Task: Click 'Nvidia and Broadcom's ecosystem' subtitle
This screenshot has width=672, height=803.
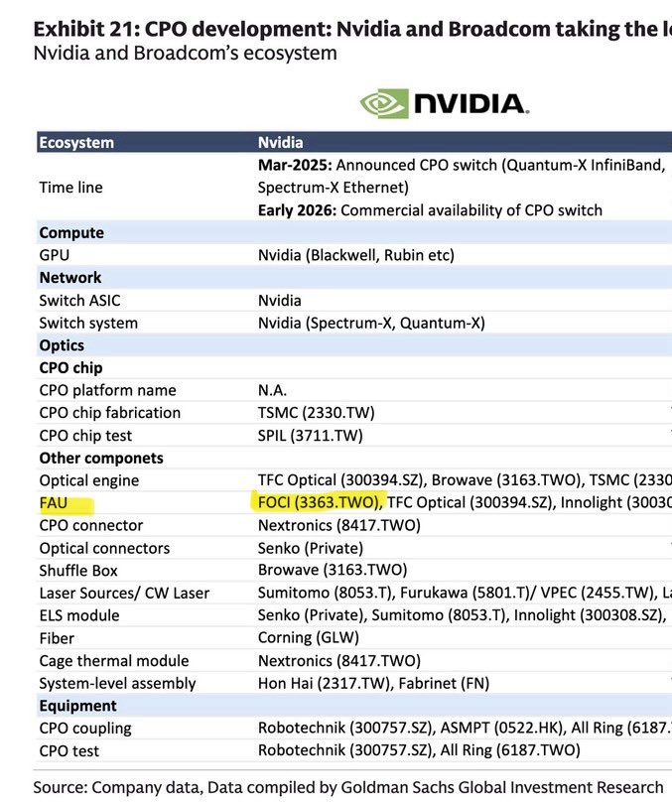Action: point(185,54)
